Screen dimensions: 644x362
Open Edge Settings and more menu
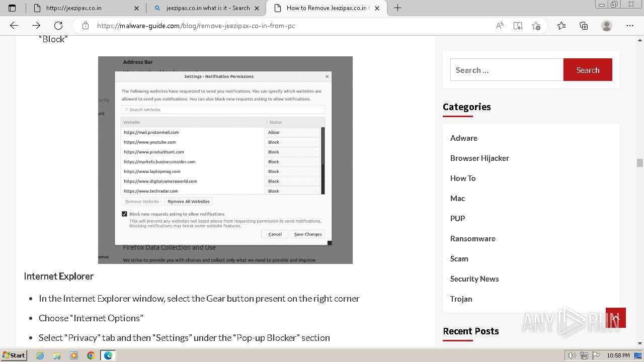click(630, 26)
